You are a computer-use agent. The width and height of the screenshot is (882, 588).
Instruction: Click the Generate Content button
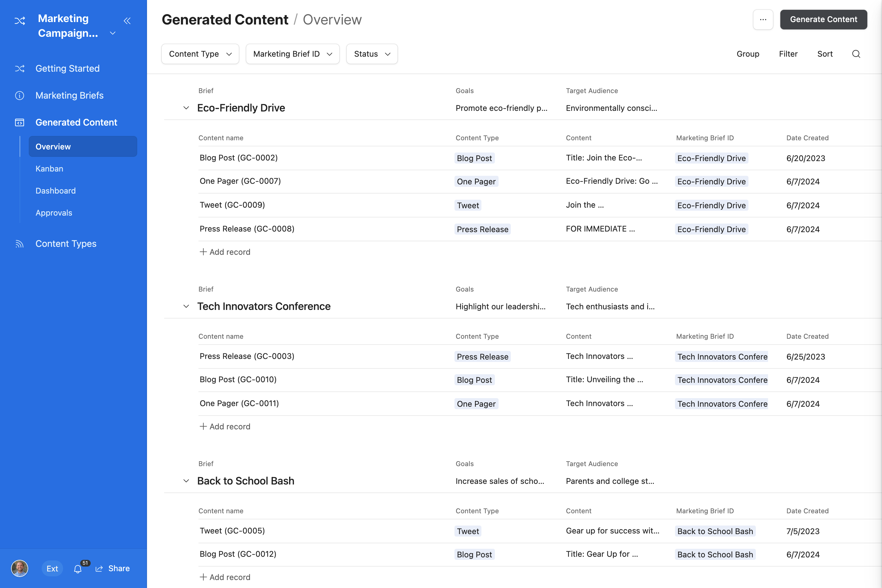[824, 20]
